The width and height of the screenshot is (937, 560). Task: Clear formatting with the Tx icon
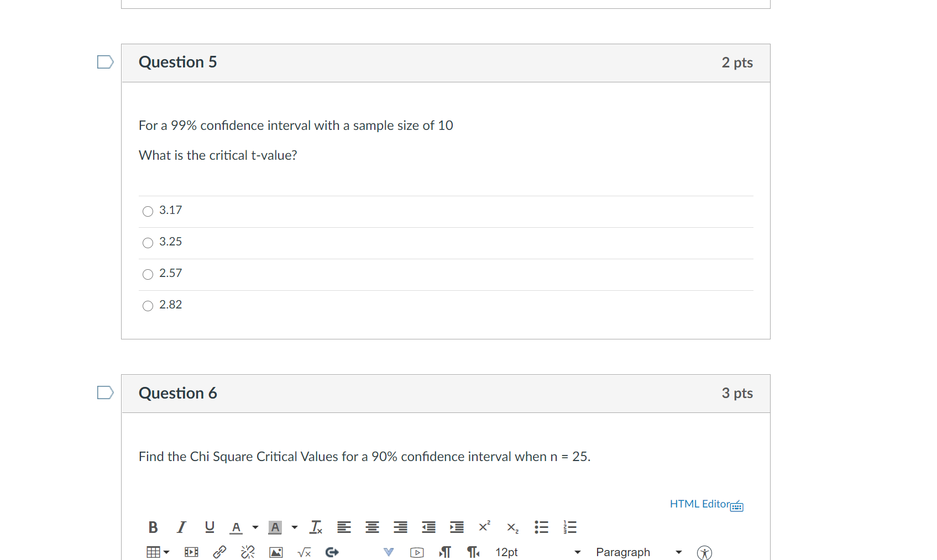(316, 527)
